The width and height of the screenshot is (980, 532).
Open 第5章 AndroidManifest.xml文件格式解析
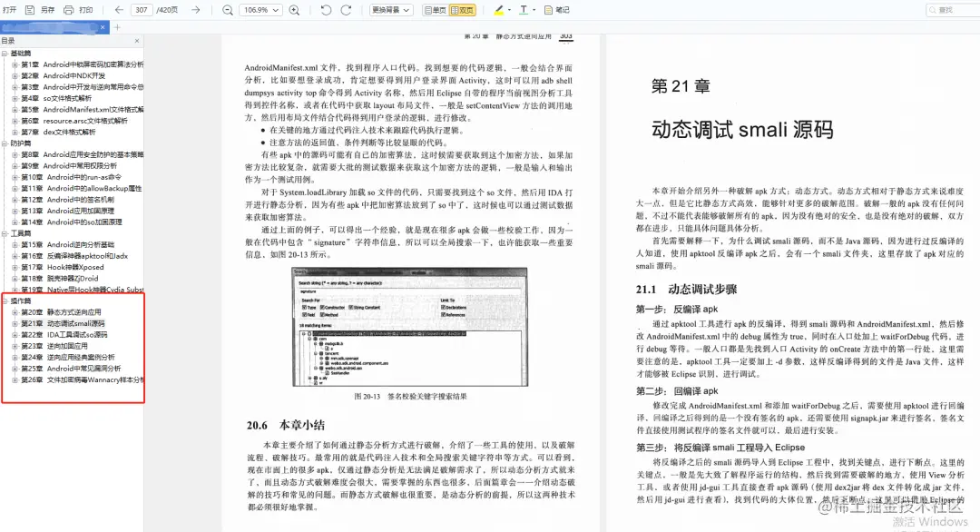82,110
